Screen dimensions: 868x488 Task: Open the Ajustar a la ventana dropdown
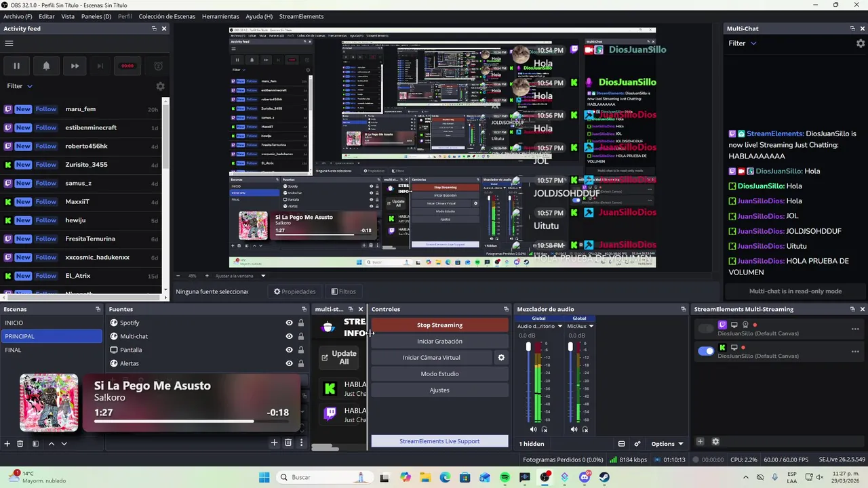click(x=241, y=276)
